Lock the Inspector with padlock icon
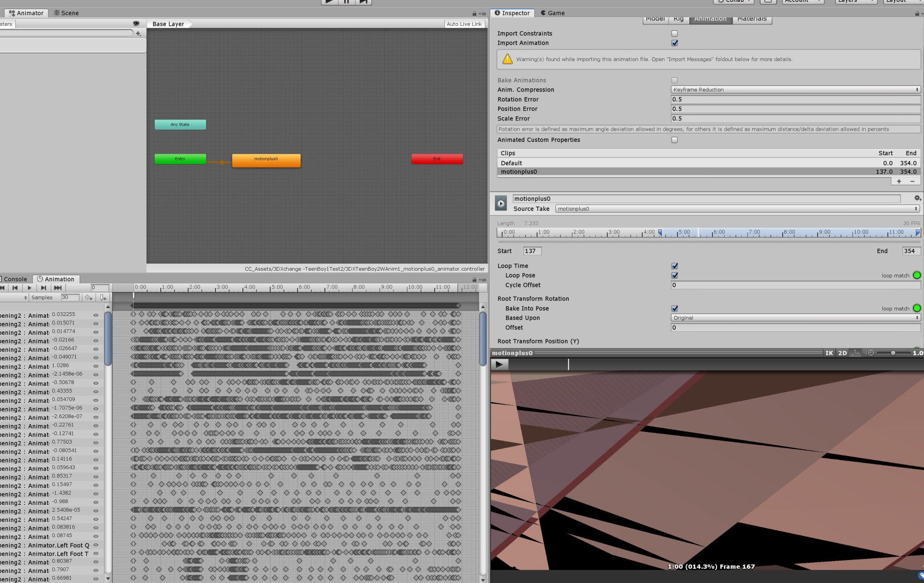The width and height of the screenshot is (924, 583). coord(917,13)
